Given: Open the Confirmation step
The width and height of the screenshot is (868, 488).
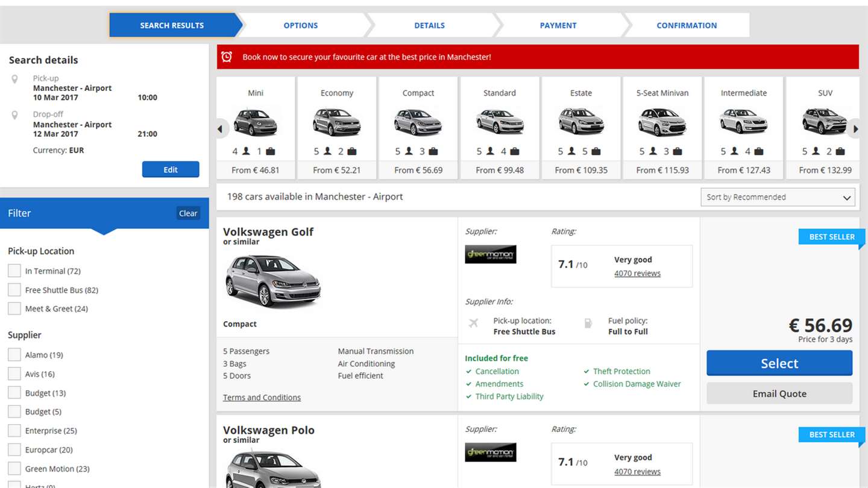Looking at the screenshot, I should tap(687, 25).
